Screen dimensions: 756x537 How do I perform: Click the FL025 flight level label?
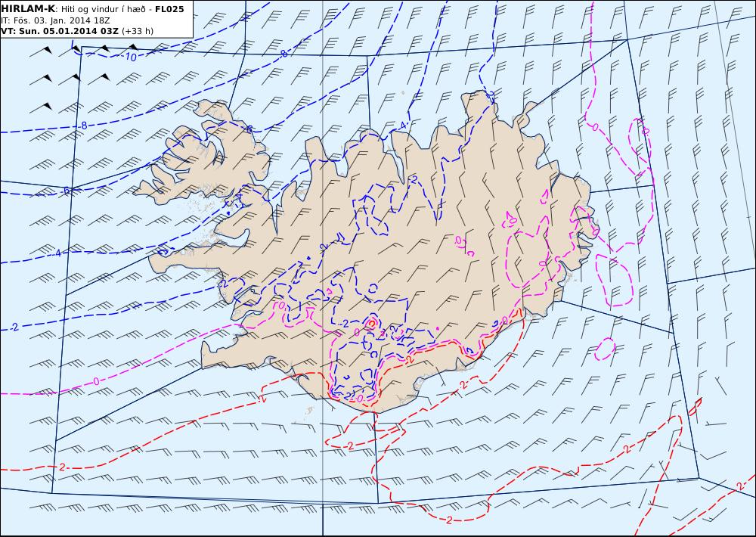[x=169, y=8]
